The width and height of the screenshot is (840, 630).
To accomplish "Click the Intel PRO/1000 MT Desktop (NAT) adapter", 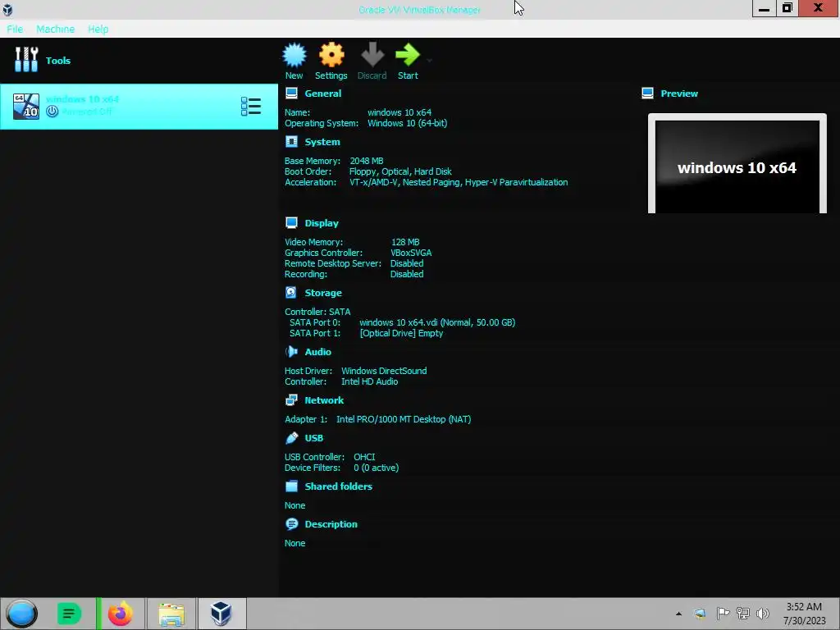I will pos(404,419).
